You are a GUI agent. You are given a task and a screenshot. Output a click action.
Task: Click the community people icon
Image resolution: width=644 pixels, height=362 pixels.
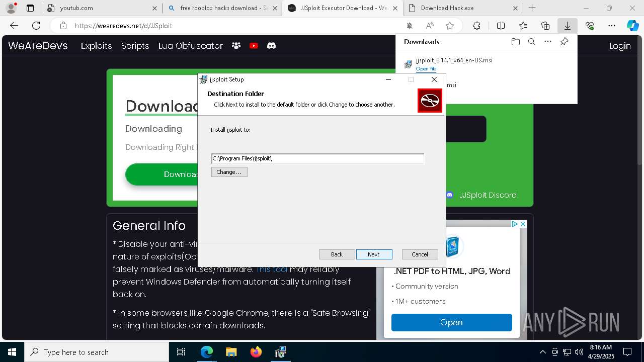[236, 46]
